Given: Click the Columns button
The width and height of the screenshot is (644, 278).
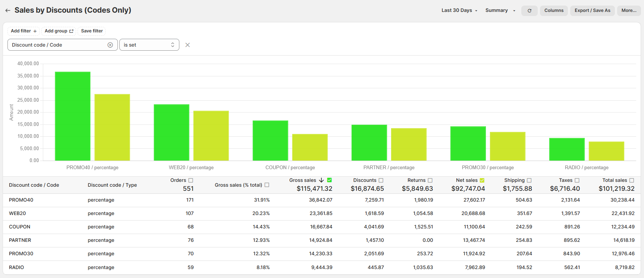Looking at the screenshot, I should pyautogui.click(x=554, y=10).
